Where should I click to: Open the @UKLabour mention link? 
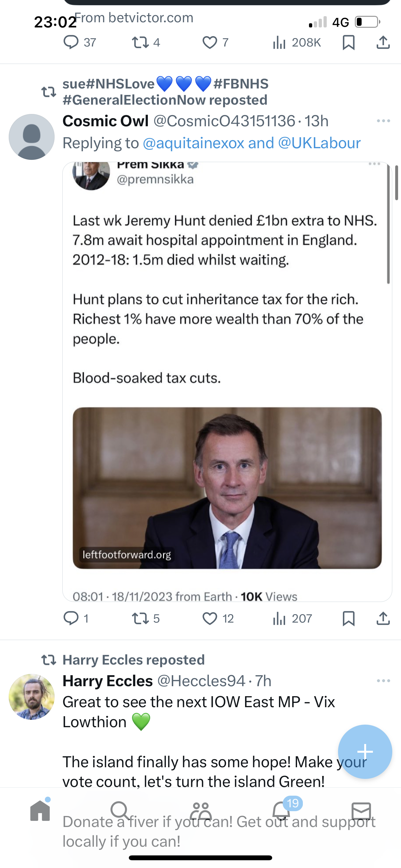coord(319,143)
